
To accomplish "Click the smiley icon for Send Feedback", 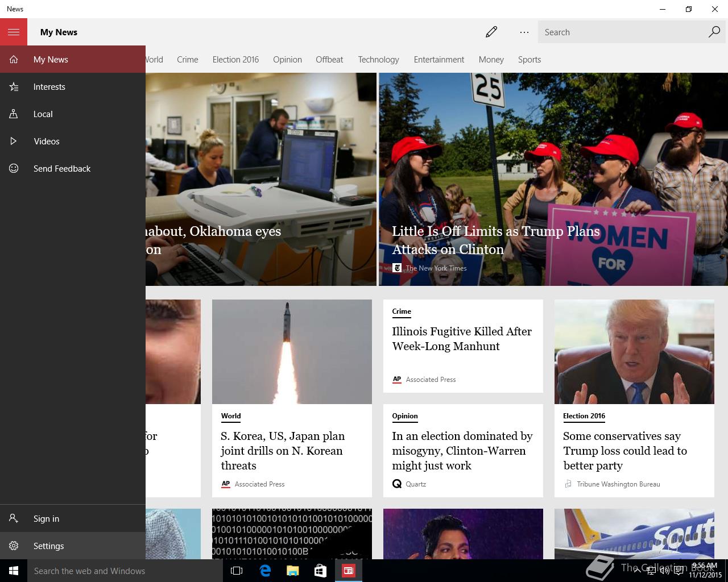I will point(14,168).
